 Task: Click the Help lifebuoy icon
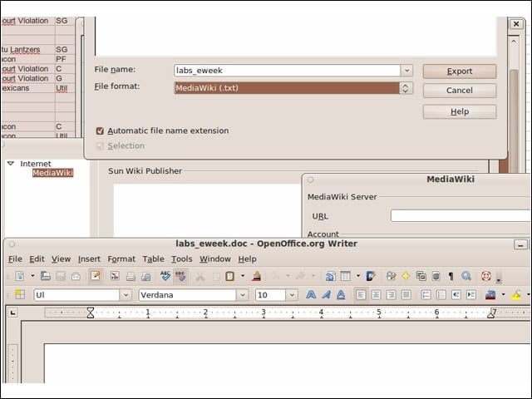485,276
